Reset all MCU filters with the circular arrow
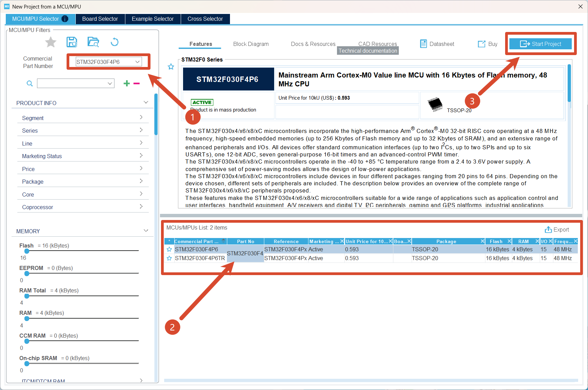Image resolution: width=588 pixels, height=390 pixels. (x=114, y=42)
